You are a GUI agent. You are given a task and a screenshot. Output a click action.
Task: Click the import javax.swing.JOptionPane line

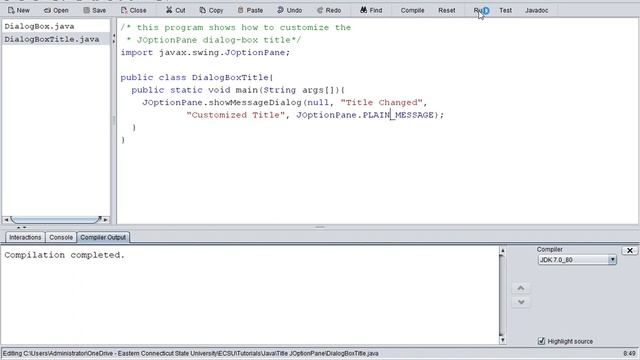(205, 53)
